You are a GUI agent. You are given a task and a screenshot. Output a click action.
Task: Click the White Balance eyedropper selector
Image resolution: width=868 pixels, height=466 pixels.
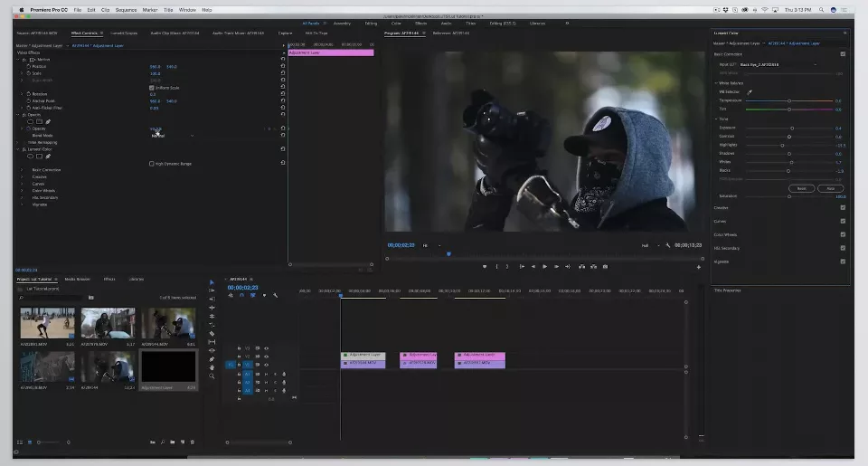pos(750,92)
